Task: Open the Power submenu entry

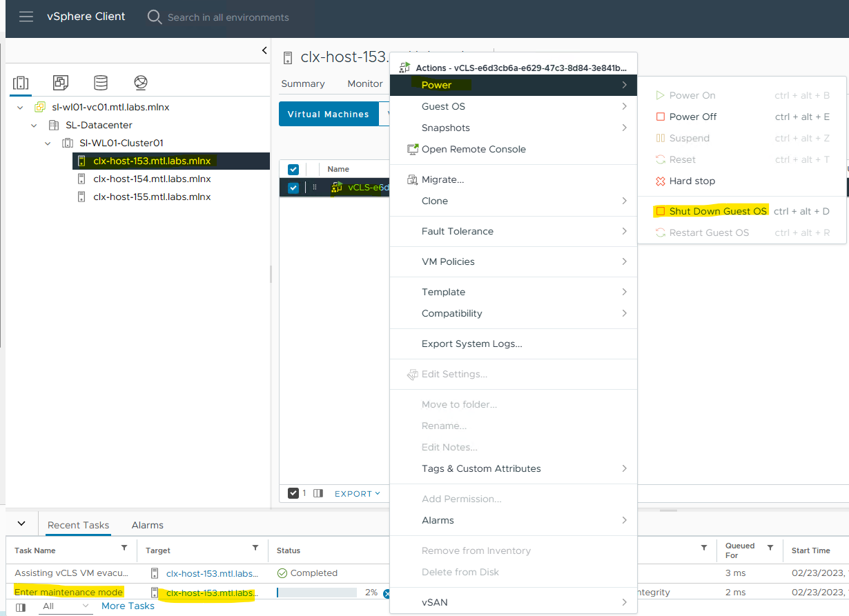Action: pyautogui.click(x=514, y=85)
